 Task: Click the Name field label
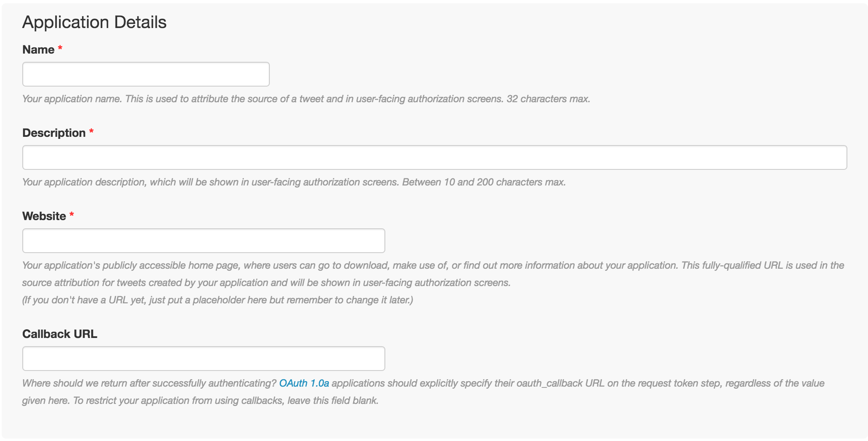tap(38, 49)
